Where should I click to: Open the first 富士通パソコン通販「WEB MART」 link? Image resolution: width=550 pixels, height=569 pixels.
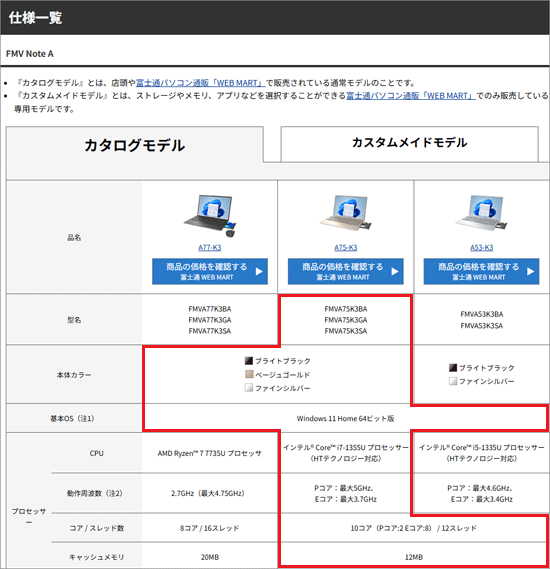[x=201, y=83]
